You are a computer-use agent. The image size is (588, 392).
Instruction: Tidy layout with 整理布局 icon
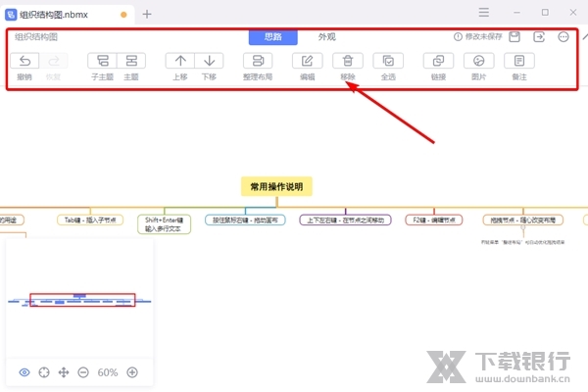(x=258, y=61)
